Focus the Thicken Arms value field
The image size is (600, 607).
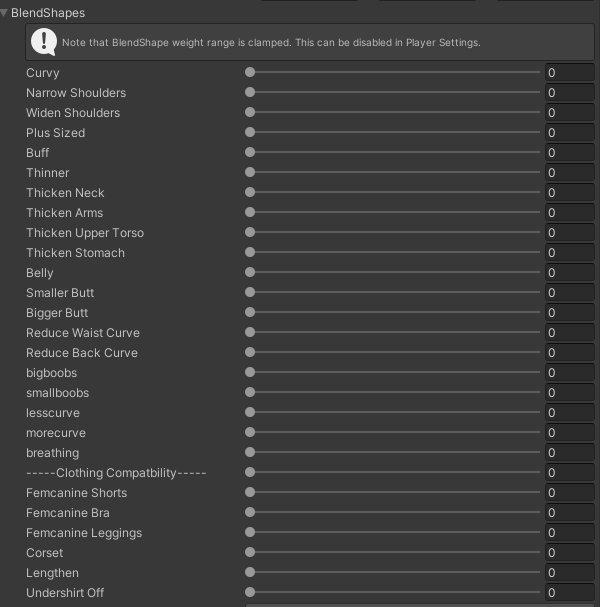[570, 213]
